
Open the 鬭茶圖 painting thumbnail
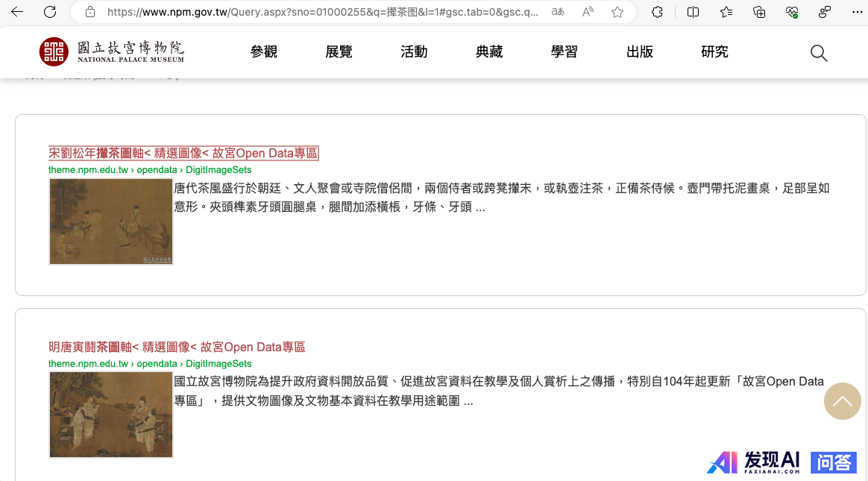click(110, 415)
